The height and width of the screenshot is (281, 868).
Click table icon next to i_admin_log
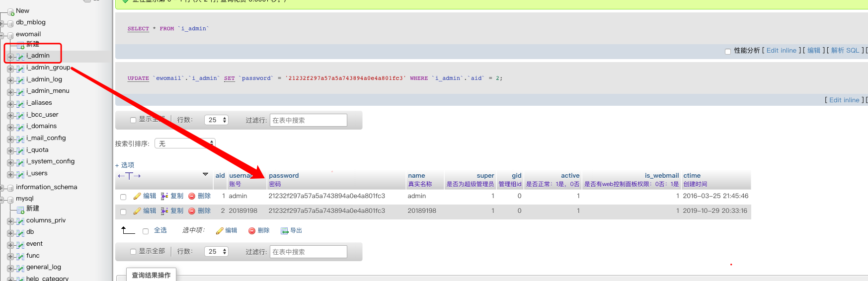[20, 80]
